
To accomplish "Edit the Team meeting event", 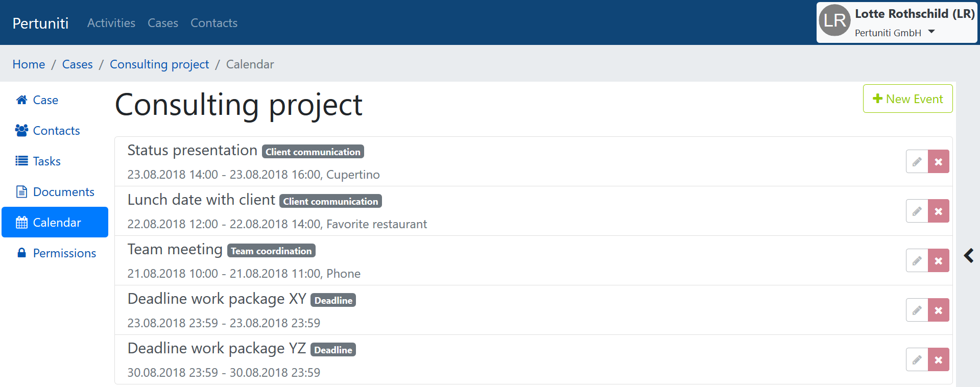I will point(917,261).
